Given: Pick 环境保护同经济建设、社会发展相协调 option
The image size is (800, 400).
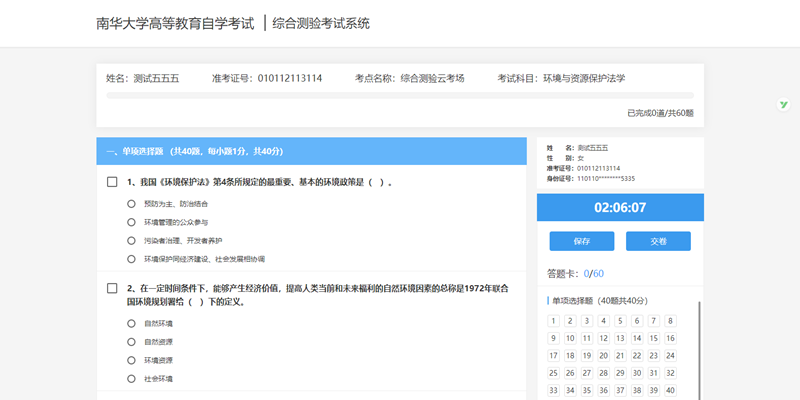Looking at the screenshot, I should [131, 259].
